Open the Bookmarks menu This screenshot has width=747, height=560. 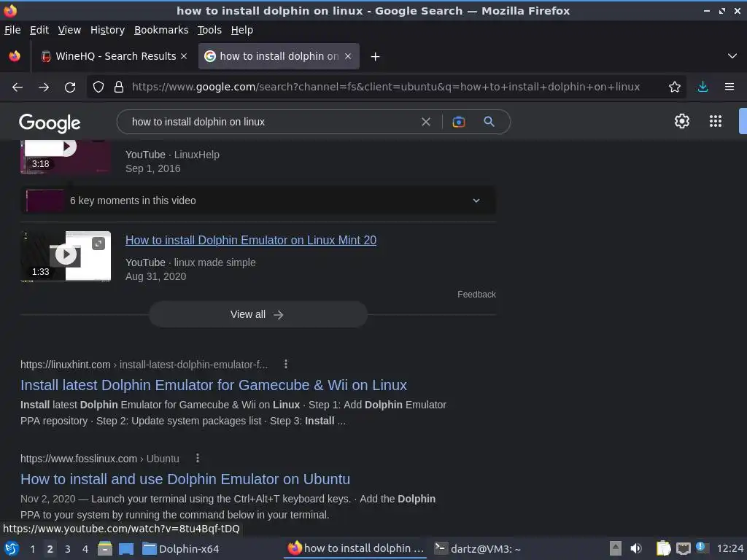click(161, 30)
